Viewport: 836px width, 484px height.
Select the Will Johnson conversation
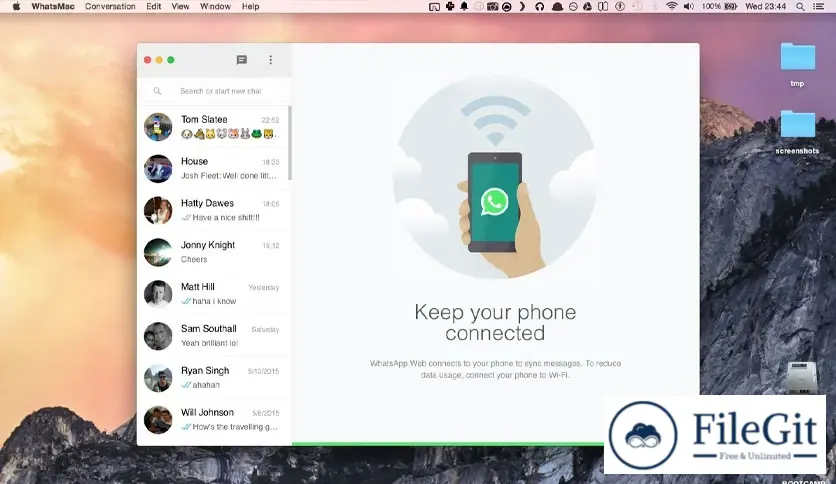click(x=214, y=420)
